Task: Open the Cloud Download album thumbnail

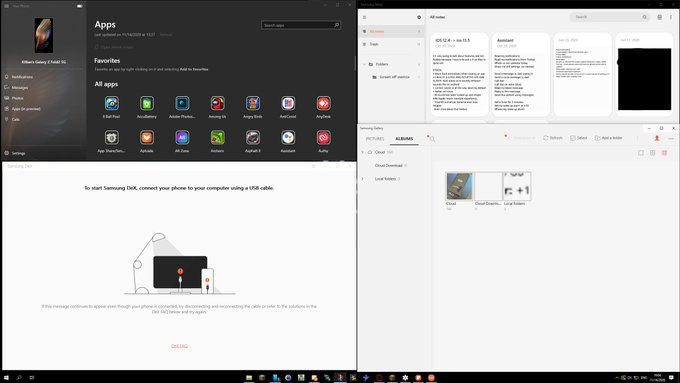Action: [x=488, y=186]
